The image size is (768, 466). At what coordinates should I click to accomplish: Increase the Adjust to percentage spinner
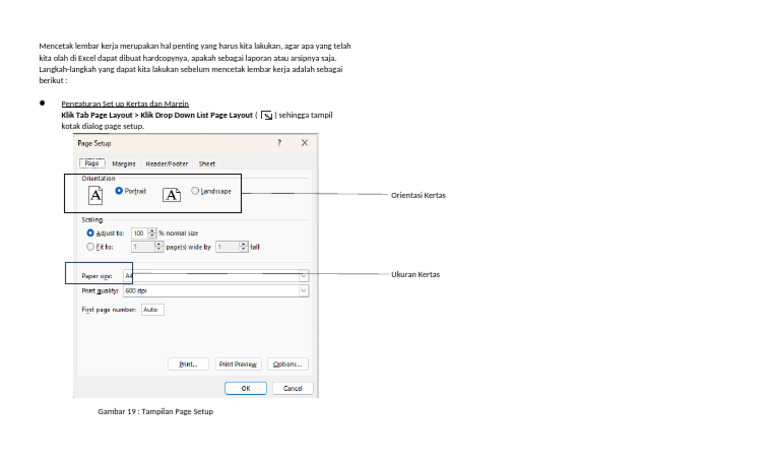[x=152, y=230]
